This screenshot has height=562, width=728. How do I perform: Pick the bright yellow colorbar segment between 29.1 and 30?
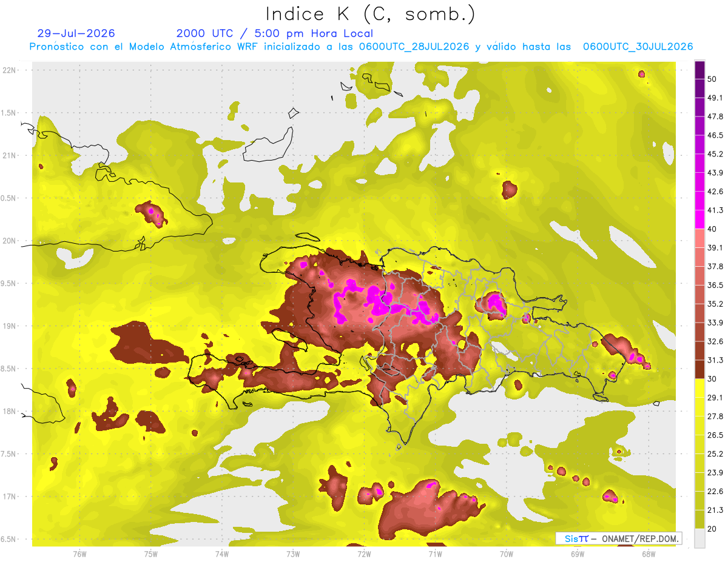pos(699,388)
